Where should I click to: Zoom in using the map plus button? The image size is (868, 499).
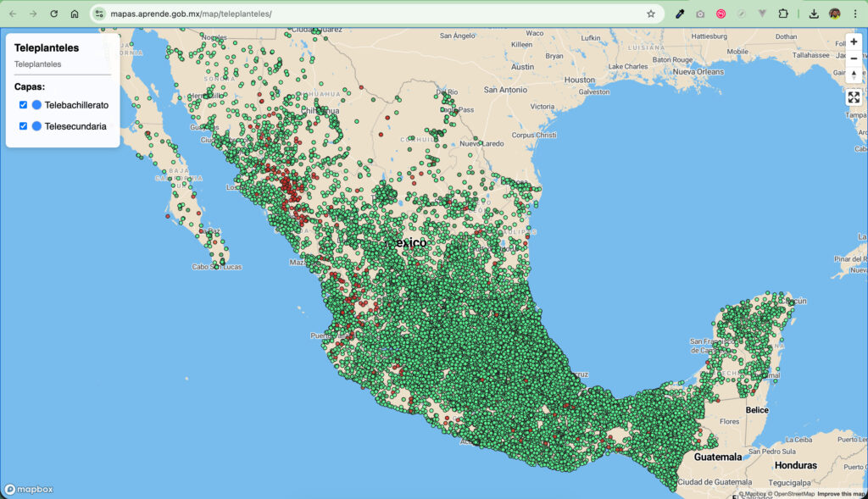854,42
